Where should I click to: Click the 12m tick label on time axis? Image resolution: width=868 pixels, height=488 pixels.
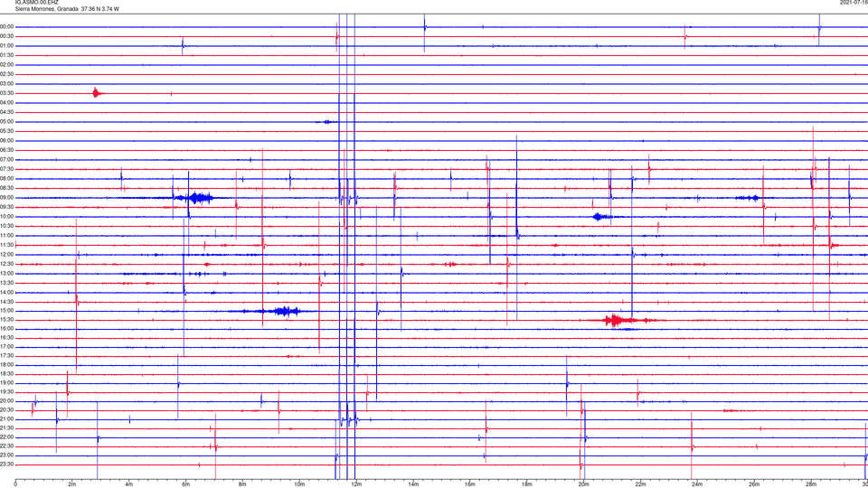coord(356,484)
